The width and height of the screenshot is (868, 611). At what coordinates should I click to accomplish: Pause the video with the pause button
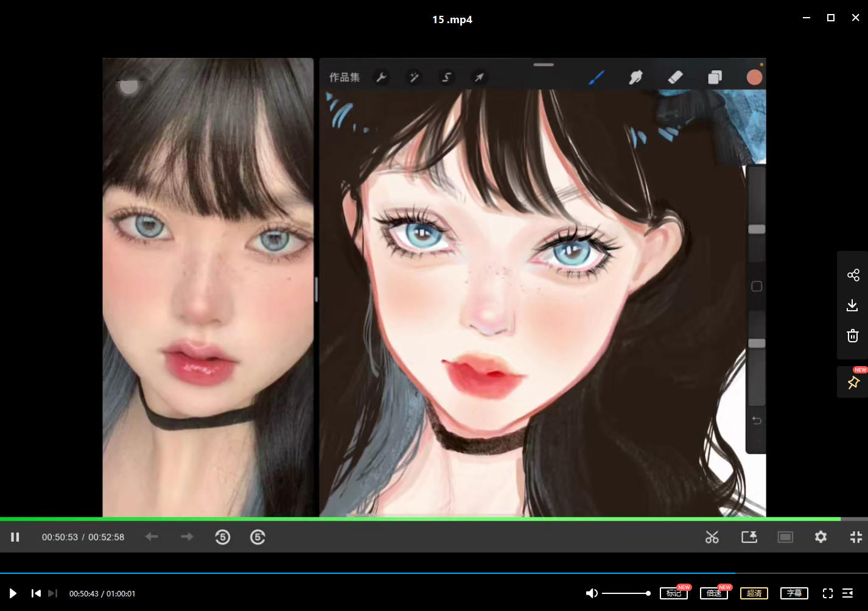point(15,537)
